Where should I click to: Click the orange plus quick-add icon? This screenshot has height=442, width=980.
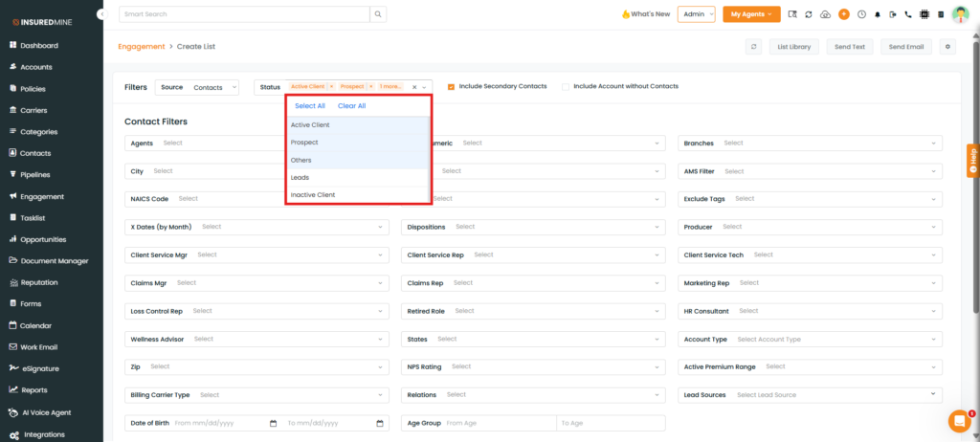843,14
